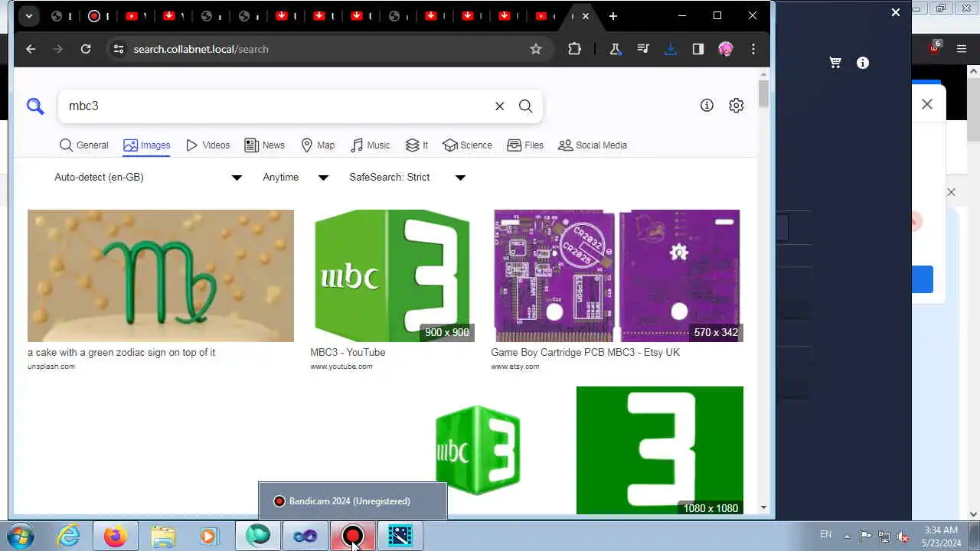Go back to the previous page
Viewport: 980px width, 551px height.
31,49
